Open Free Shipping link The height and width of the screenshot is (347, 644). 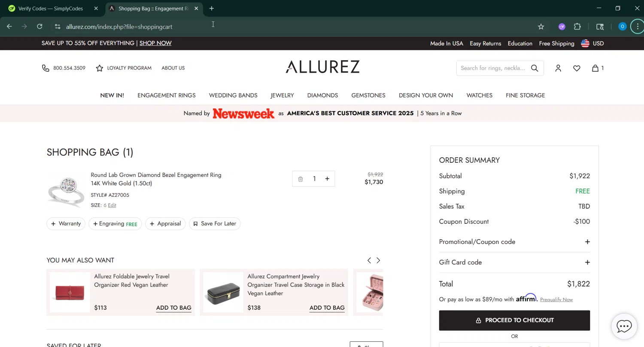(557, 43)
